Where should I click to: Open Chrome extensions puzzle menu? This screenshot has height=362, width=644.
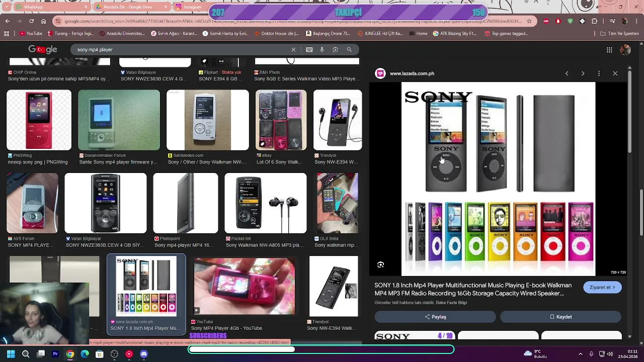[594, 21]
